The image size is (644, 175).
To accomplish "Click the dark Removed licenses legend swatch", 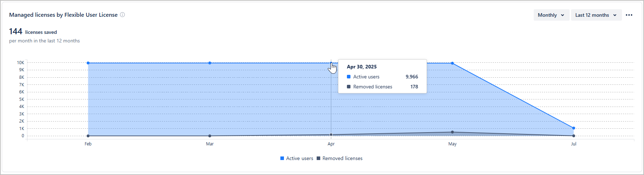I will tap(318, 158).
